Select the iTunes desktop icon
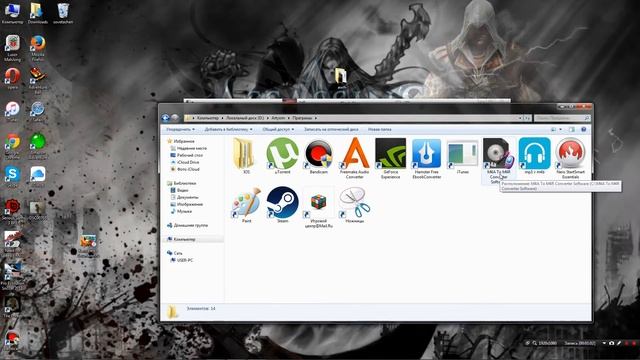This screenshot has width=640, height=360. 12,111
